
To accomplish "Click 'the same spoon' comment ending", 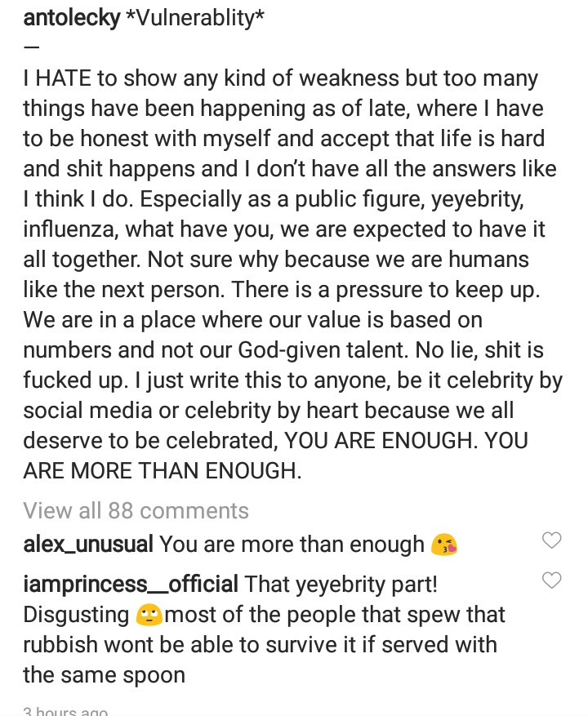I will pyautogui.click(x=104, y=675).
